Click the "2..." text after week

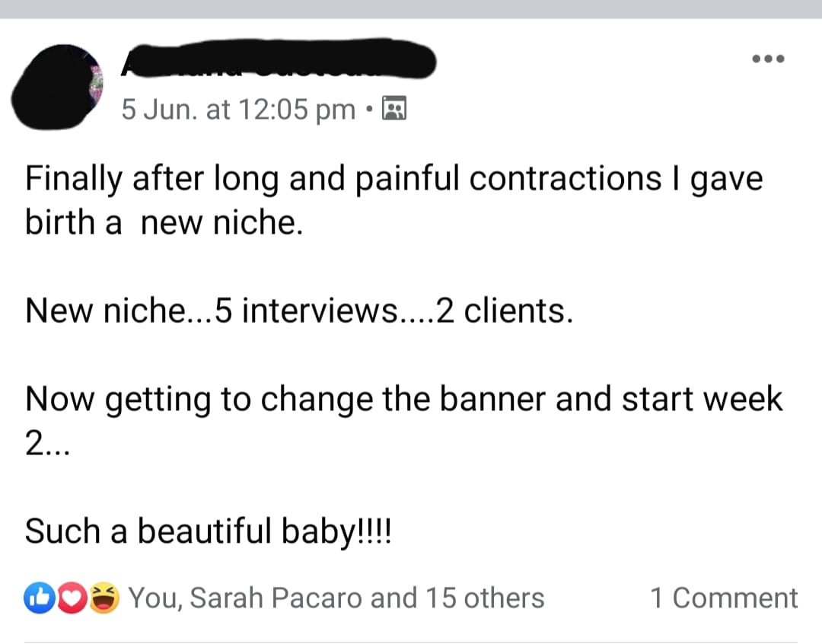tap(47, 445)
